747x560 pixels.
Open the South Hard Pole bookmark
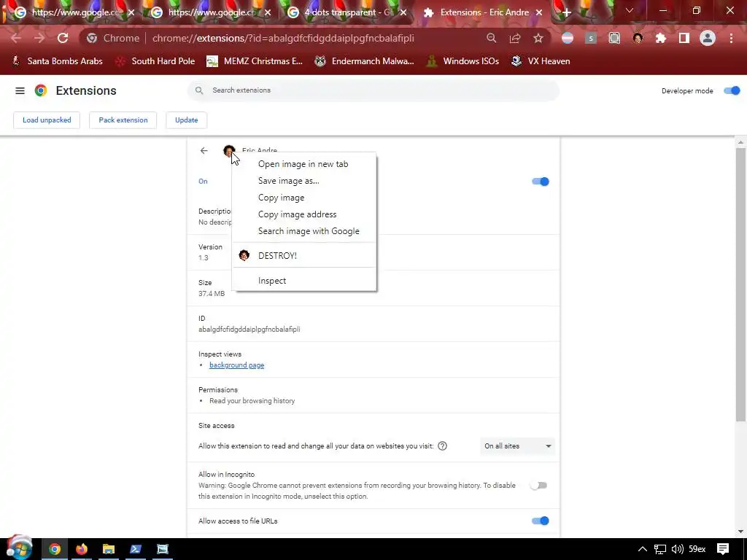click(155, 61)
